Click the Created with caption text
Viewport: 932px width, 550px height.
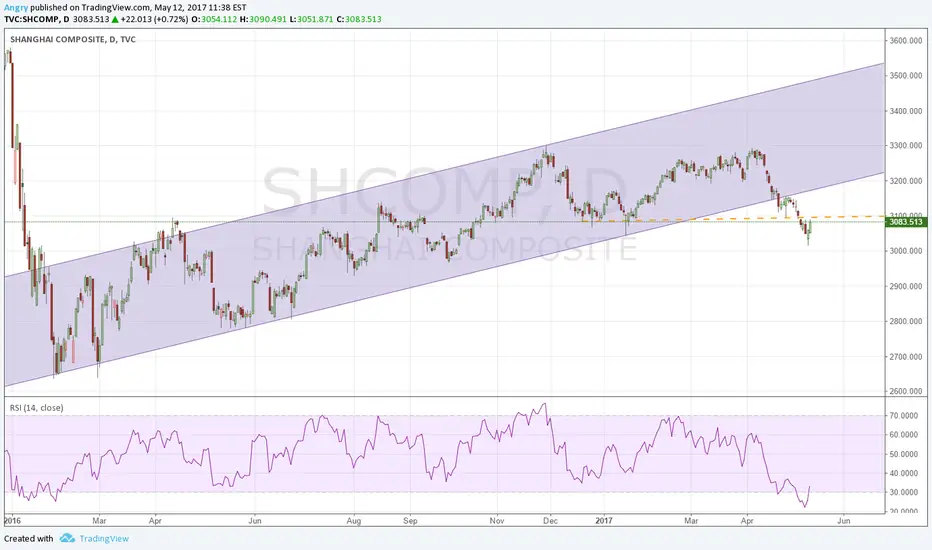click(29, 539)
